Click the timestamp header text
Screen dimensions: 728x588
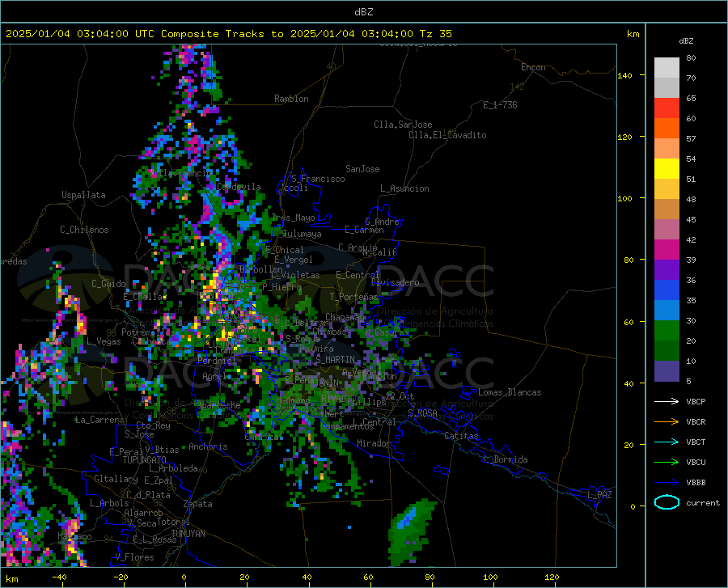(x=229, y=34)
